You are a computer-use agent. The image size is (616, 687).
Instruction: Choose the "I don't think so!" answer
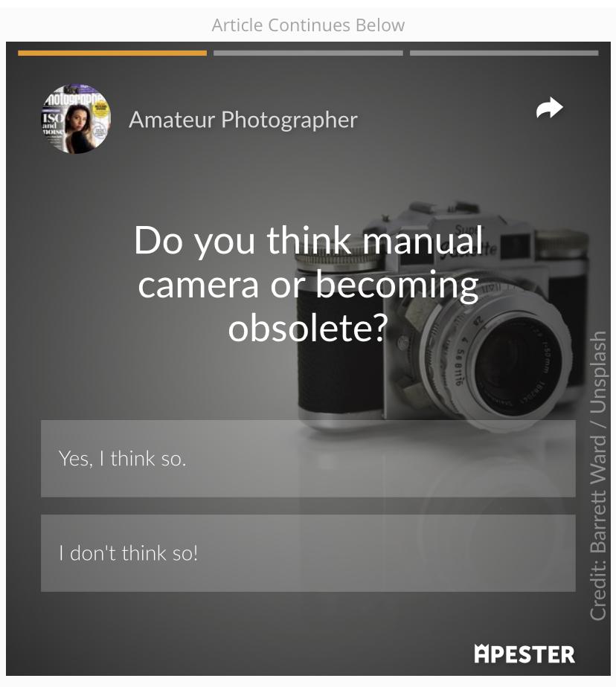click(308, 553)
